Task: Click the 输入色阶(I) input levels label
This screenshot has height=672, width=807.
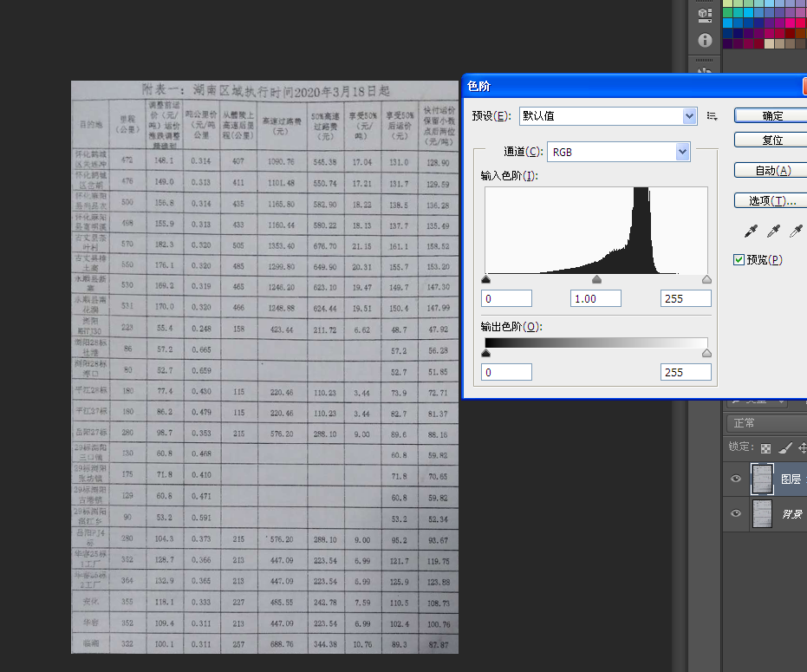Action: click(x=509, y=176)
